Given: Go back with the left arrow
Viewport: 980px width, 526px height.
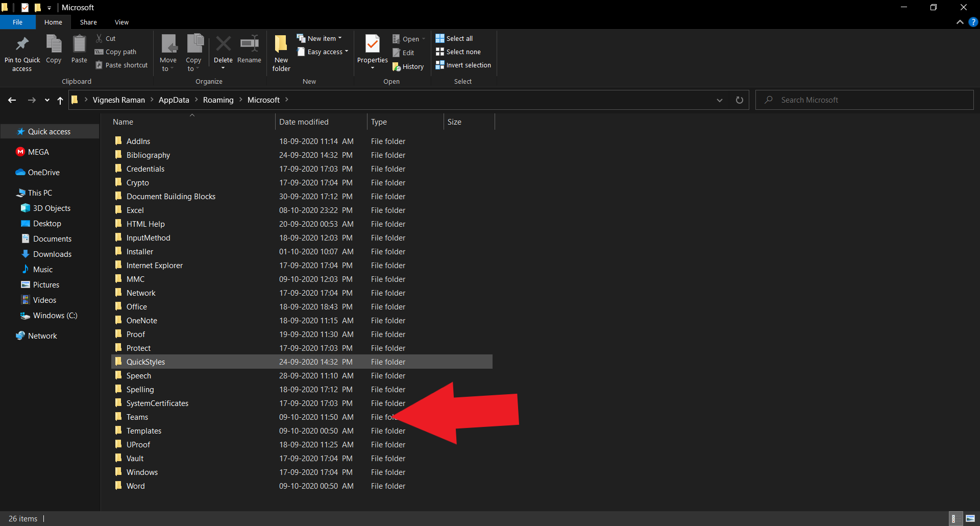Looking at the screenshot, I should (x=12, y=100).
